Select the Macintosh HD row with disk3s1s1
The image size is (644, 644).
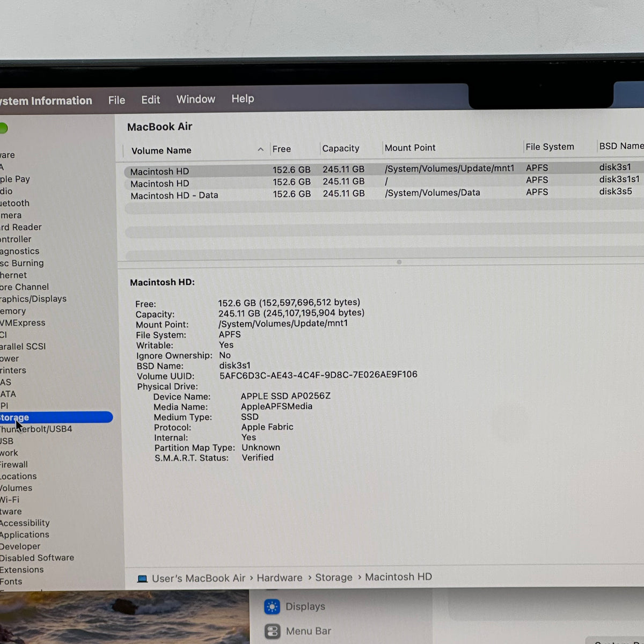pos(384,182)
